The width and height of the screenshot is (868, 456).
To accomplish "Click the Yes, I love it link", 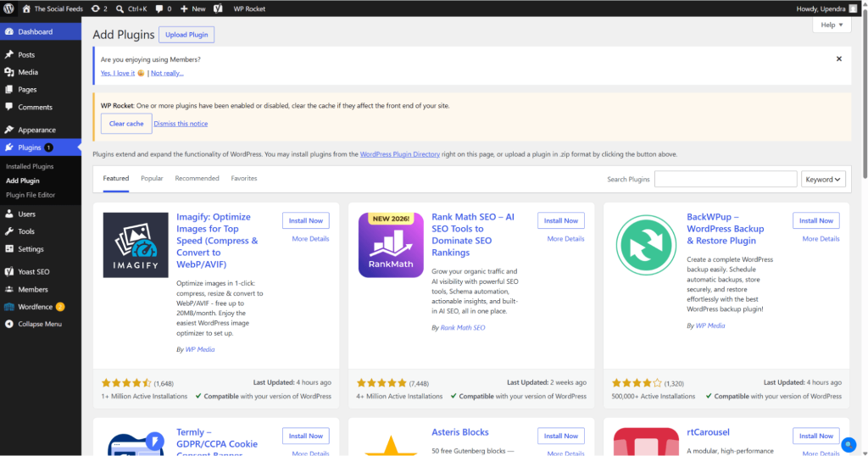I will (118, 73).
